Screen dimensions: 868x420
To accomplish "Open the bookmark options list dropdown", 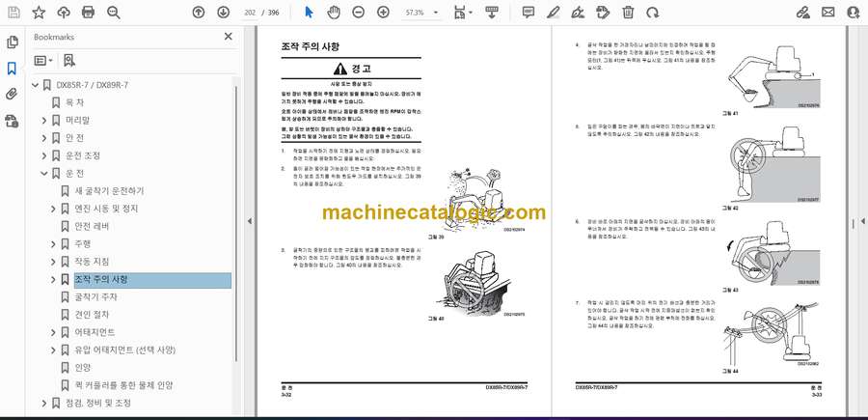I will (43, 61).
